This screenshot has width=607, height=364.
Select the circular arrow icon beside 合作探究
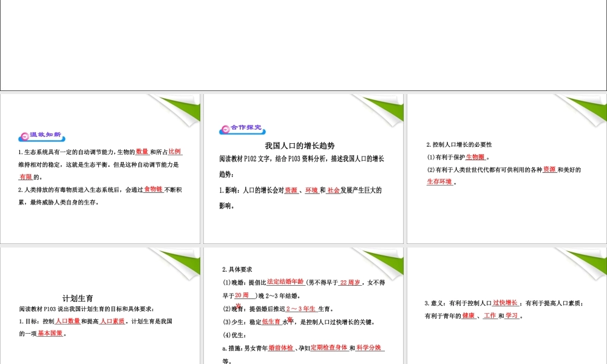(225, 129)
